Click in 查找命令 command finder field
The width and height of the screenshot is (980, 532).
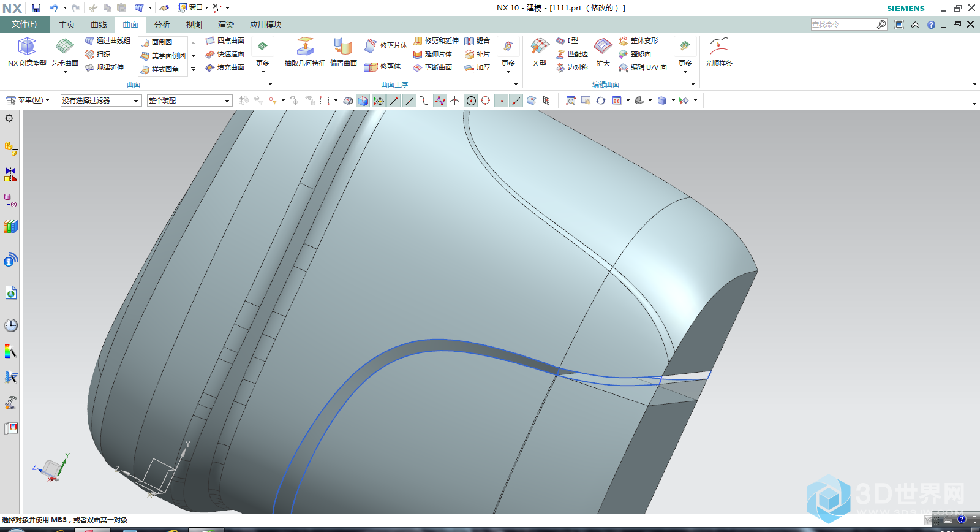[x=843, y=25]
